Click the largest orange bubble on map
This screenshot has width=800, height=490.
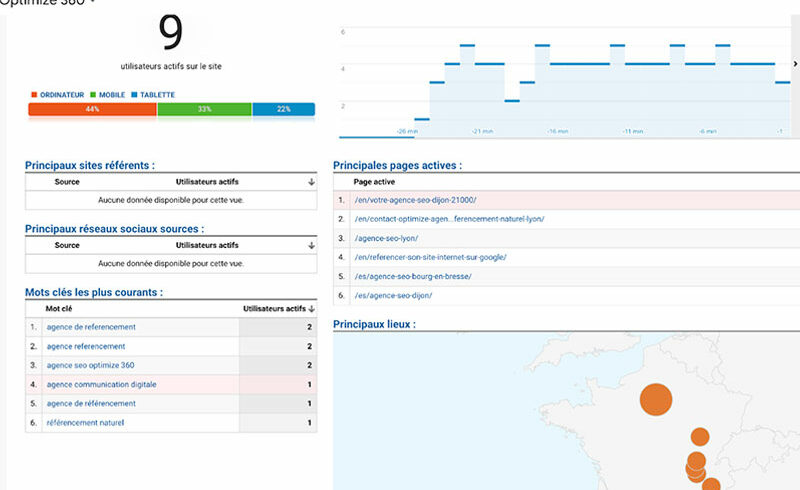656,398
